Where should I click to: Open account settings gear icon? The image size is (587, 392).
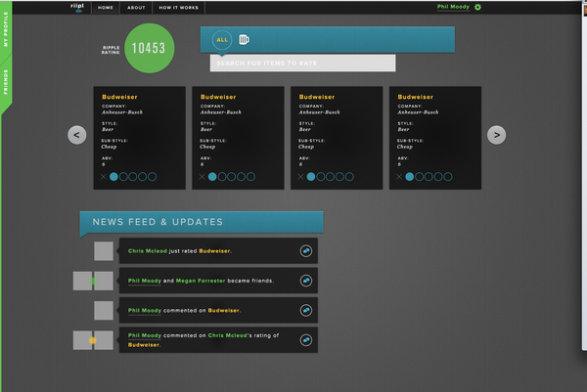click(x=477, y=7)
